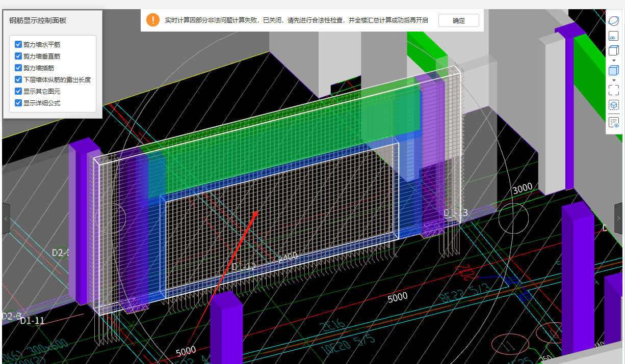
Task: Toggle 下层墙体纵筋的露出长度 checkbox
Action: pyautogui.click(x=18, y=79)
